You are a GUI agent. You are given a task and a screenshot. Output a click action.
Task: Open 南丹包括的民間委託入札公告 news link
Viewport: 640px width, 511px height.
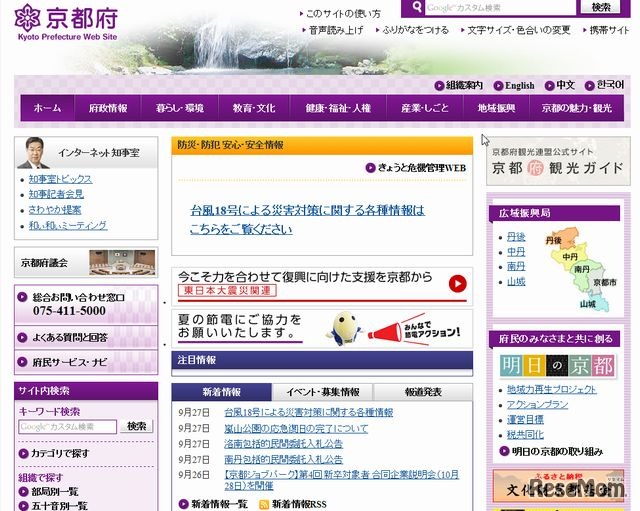click(x=283, y=460)
